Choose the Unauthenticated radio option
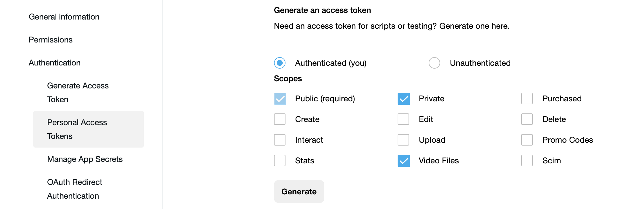 click(434, 63)
